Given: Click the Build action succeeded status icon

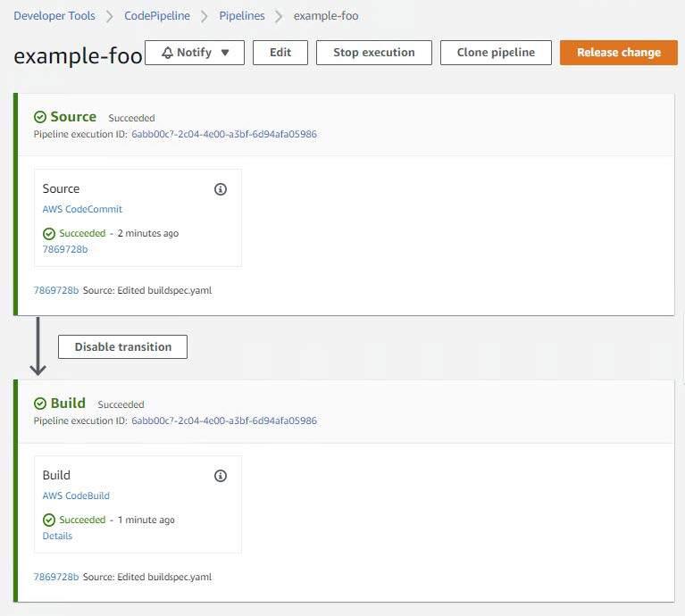Looking at the screenshot, I should pos(49,520).
